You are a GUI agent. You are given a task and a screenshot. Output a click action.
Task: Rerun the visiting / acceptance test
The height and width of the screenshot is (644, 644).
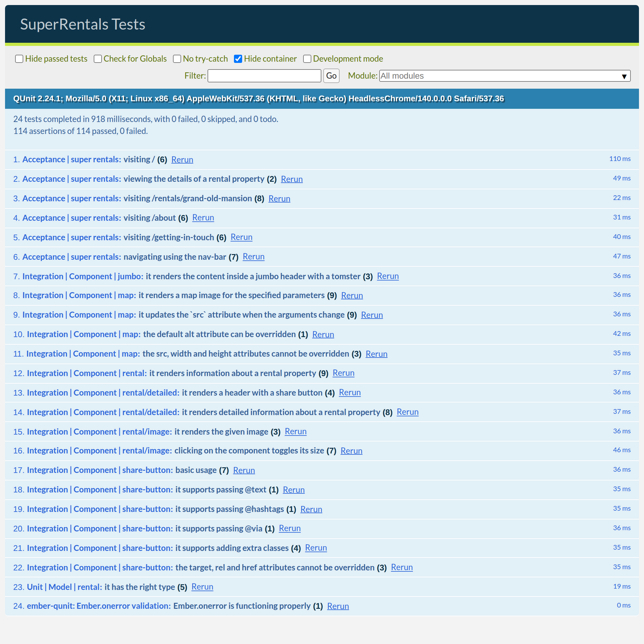click(x=182, y=160)
